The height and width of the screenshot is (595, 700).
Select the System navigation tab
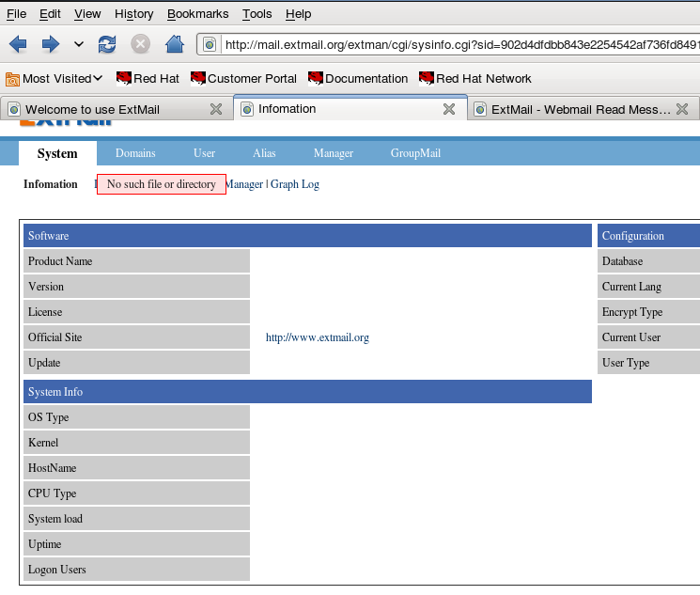[x=57, y=153]
